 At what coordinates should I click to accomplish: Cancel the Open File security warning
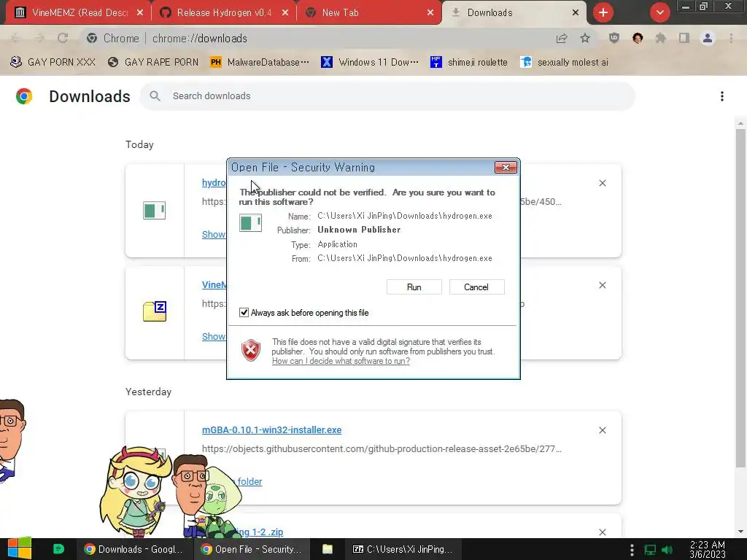pos(476,287)
